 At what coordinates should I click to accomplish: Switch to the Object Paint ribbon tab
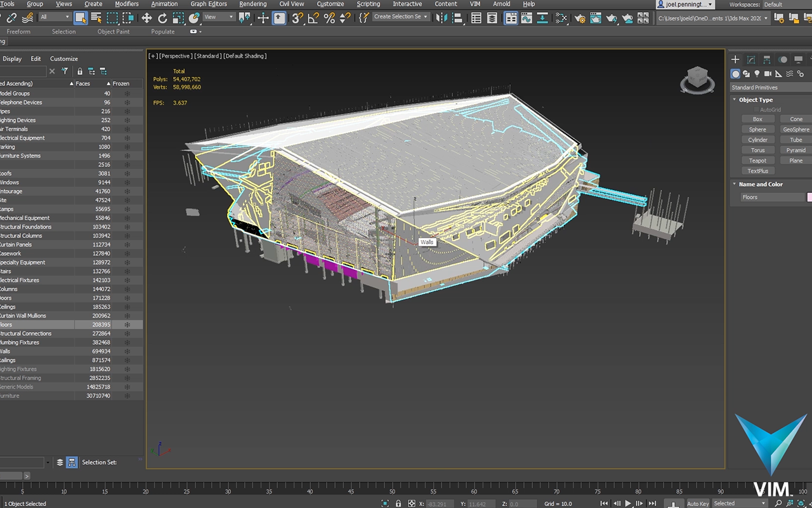click(114, 31)
